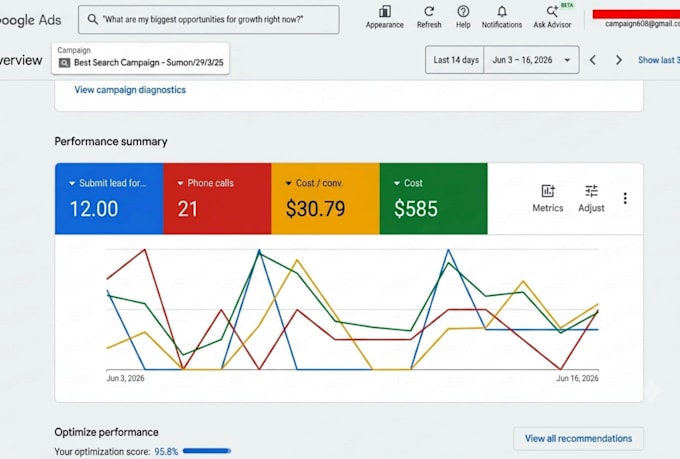The height and width of the screenshot is (459, 680).
Task: Open the Jun 3 – 16, 2026 date dropdown
Action: point(531,60)
